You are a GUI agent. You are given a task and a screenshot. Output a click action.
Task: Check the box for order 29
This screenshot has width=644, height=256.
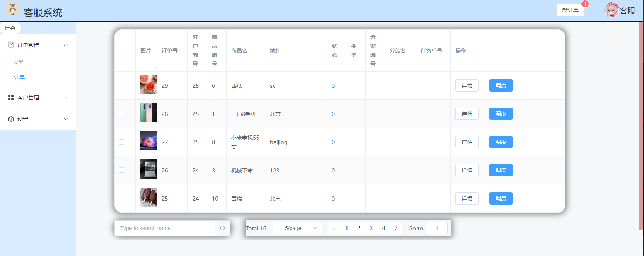pyautogui.click(x=122, y=85)
